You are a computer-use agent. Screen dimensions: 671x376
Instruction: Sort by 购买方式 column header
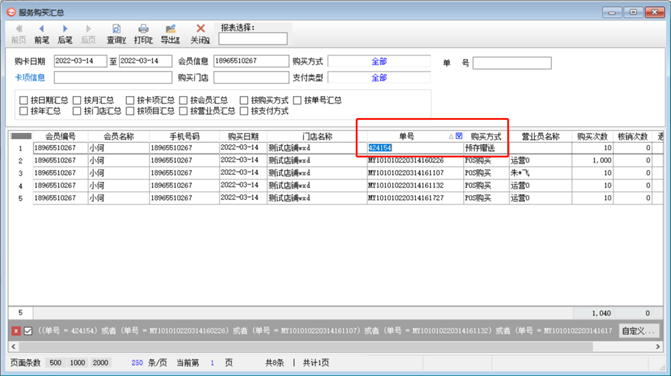click(x=486, y=136)
